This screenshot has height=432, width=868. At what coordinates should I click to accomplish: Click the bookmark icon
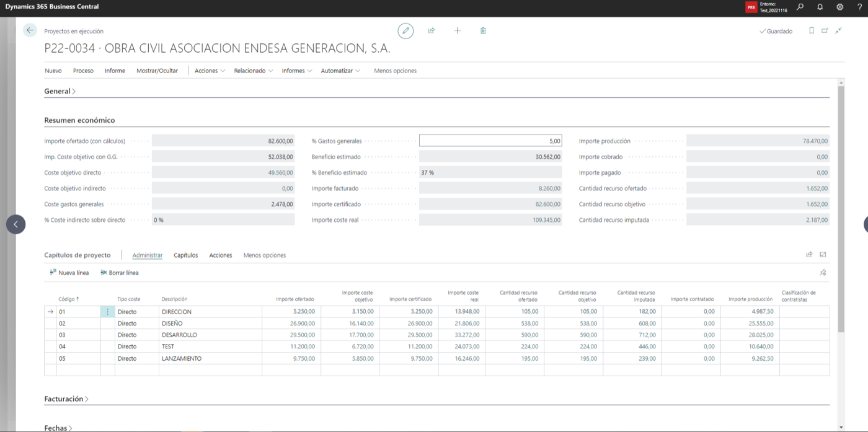pyautogui.click(x=812, y=30)
